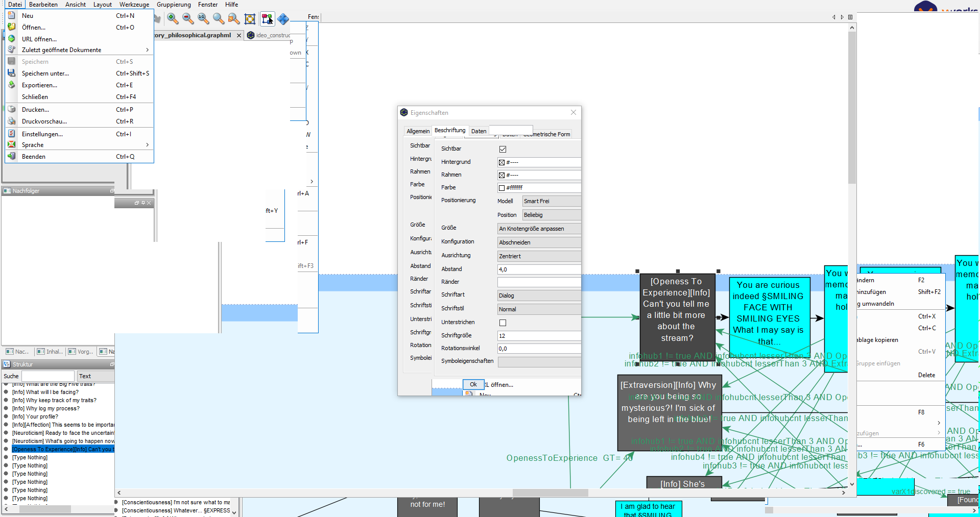The height and width of the screenshot is (517, 980).
Task: Expand the Konfiguration dropdown showing Abschneiden
Action: click(539, 242)
